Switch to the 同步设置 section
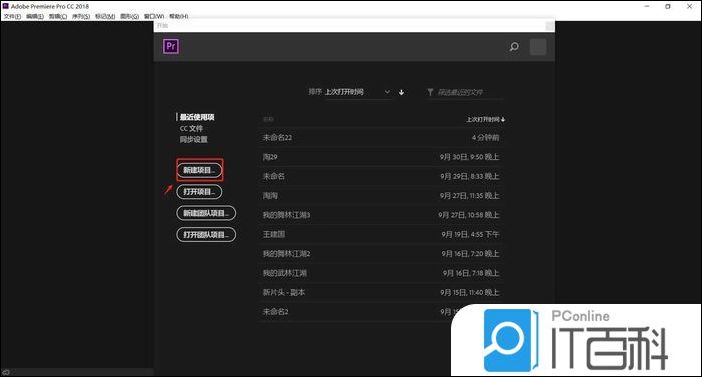This screenshot has height=377, width=702. point(193,139)
